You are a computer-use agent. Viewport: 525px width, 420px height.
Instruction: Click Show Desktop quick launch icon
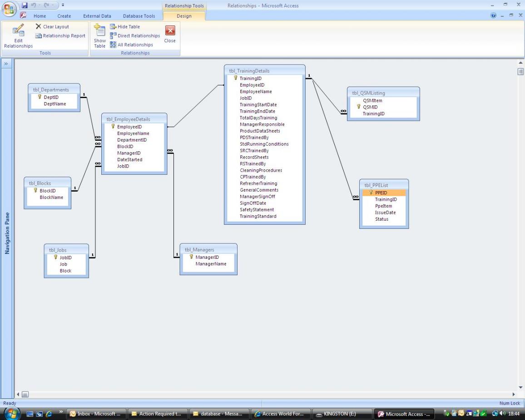pos(30,414)
